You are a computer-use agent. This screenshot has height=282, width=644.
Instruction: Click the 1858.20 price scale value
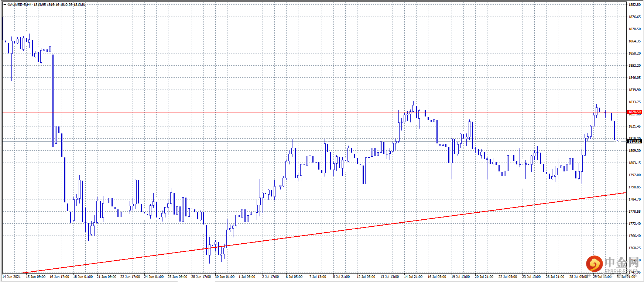pos(635,53)
